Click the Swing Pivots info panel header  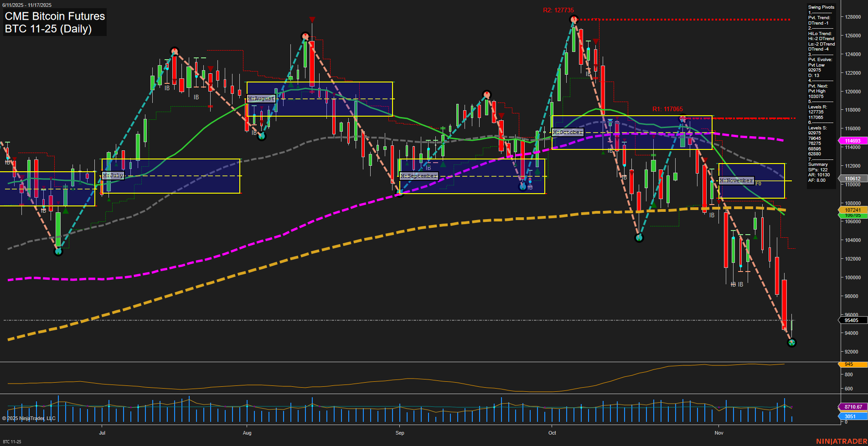pyautogui.click(x=821, y=7)
